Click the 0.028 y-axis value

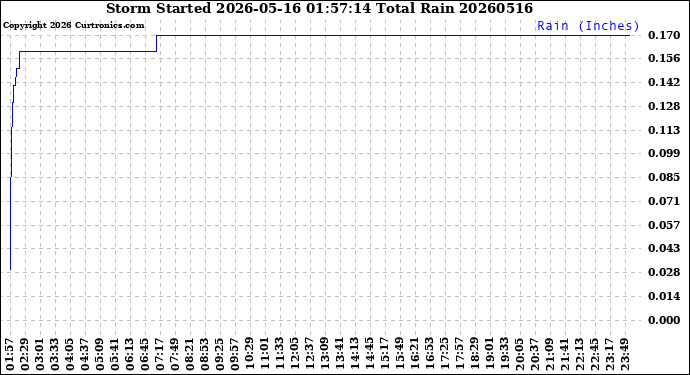[x=664, y=272]
